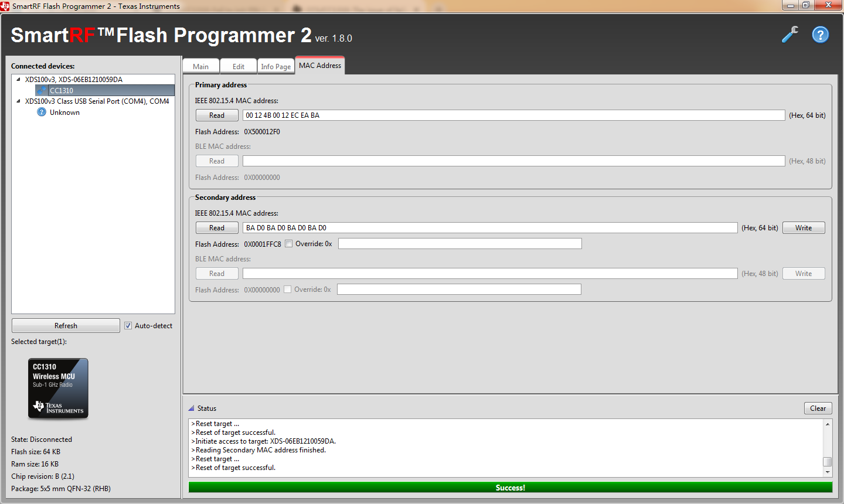This screenshot has height=504, width=844.
Task: Refresh the connected devices list
Action: 66,325
